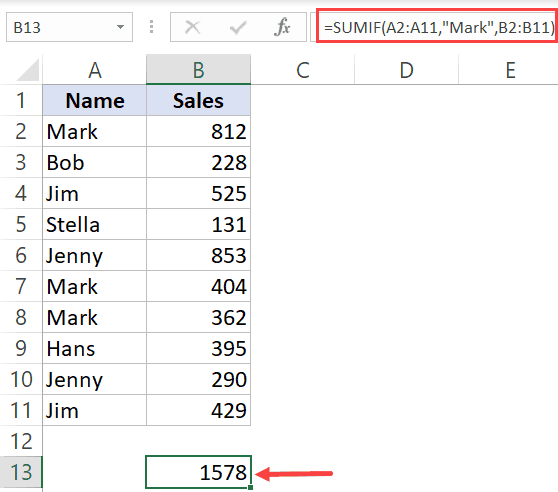The width and height of the screenshot is (558, 492).
Task: Select column C header
Action: [302, 70]
